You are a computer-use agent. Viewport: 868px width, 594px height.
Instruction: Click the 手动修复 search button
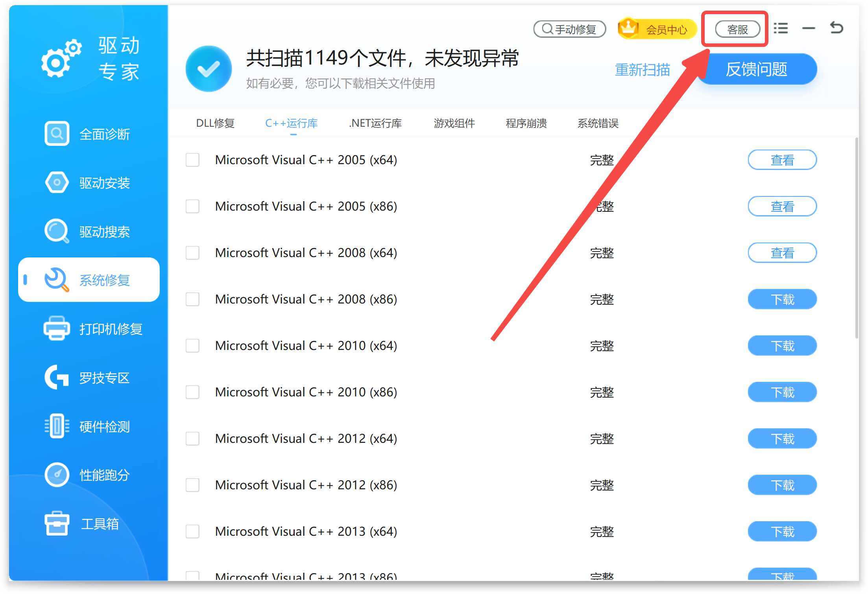click(570, 29)
